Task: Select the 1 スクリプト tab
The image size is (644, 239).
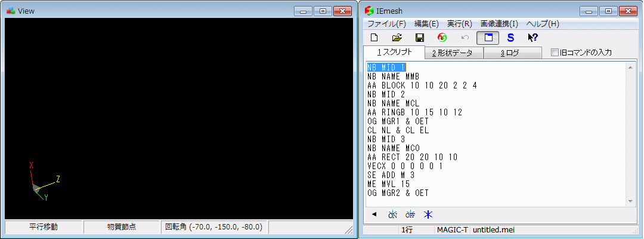Action: point(394,52)
